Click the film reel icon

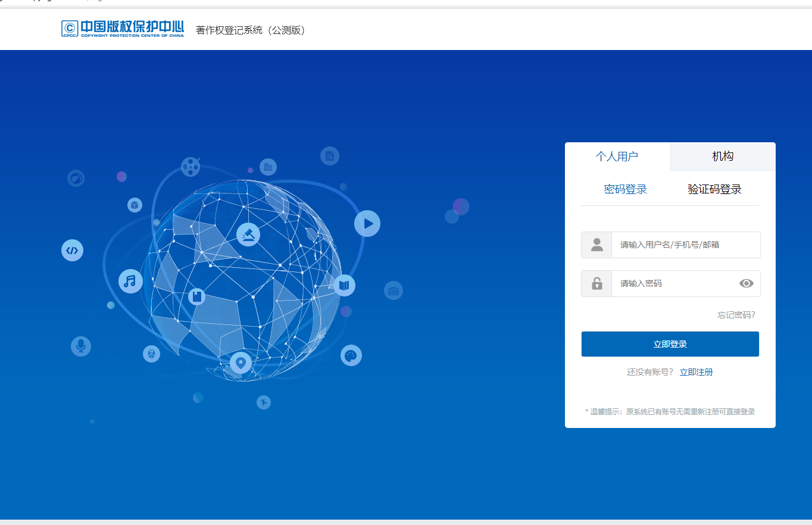click(x=190, y=167)
